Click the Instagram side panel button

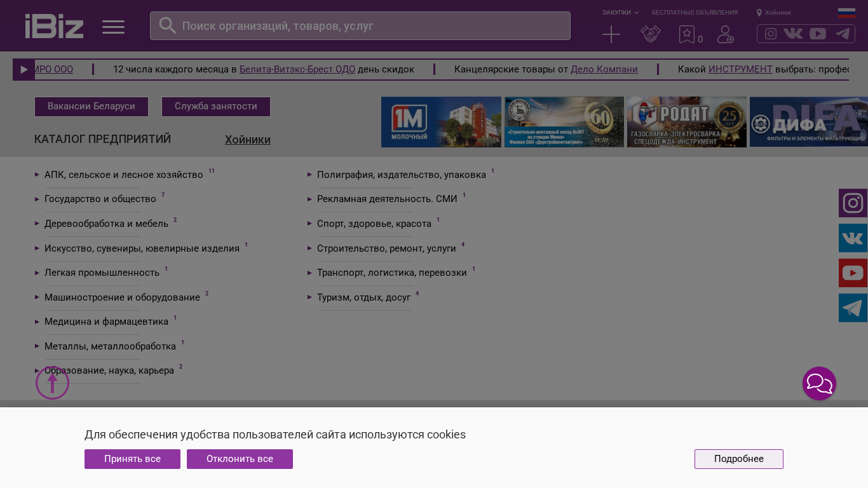coord(853,203)
